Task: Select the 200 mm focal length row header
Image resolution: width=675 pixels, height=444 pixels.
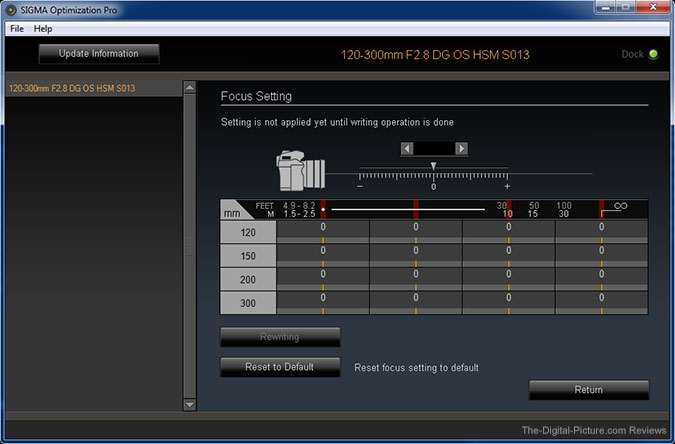Action: pyautogui.click(x=248, y=280)
